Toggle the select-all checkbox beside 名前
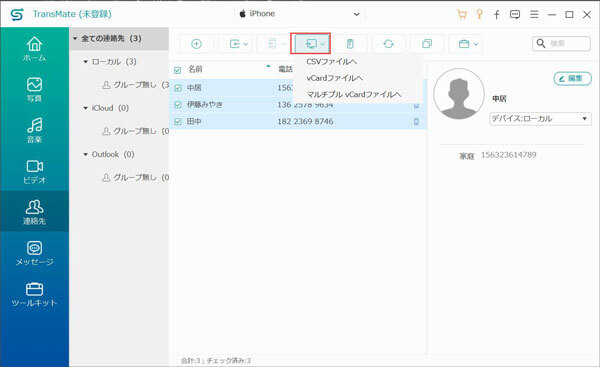 tap(177, 70)
